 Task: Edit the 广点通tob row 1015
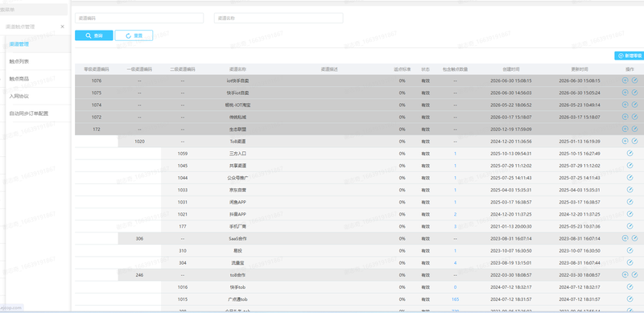coord(630,299)
